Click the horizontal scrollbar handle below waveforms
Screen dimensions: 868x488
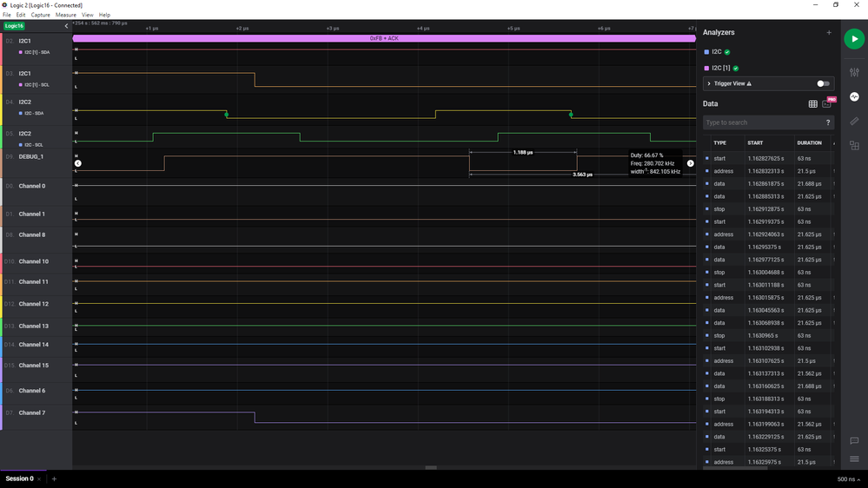(x=431, y=468)
